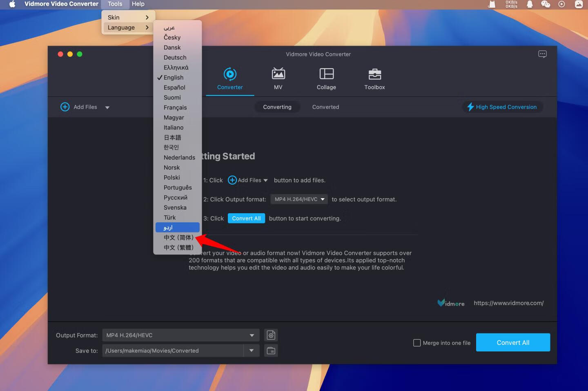588x391 pixels.
Task: Select Polski language
Action: pos(178,177)
